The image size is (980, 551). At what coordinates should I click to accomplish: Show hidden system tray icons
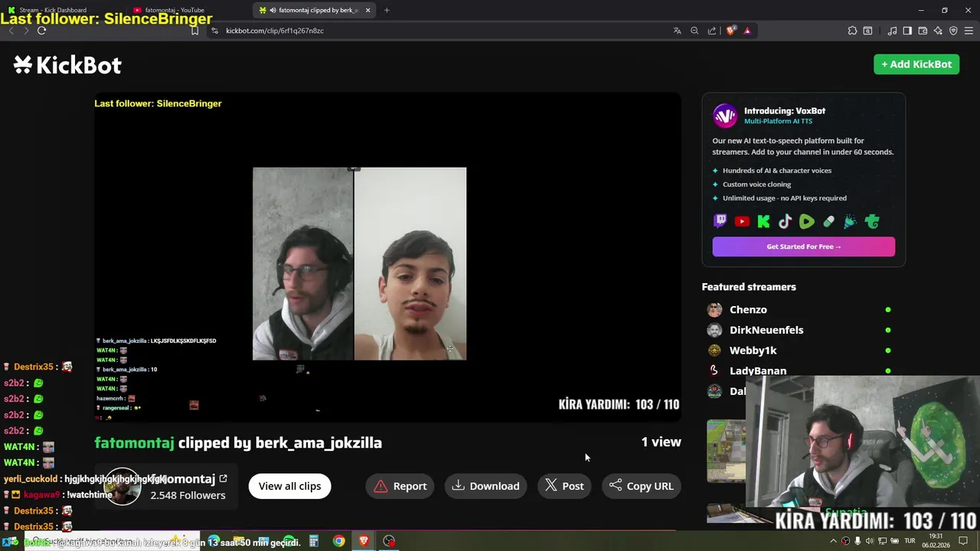pos(834,541)
